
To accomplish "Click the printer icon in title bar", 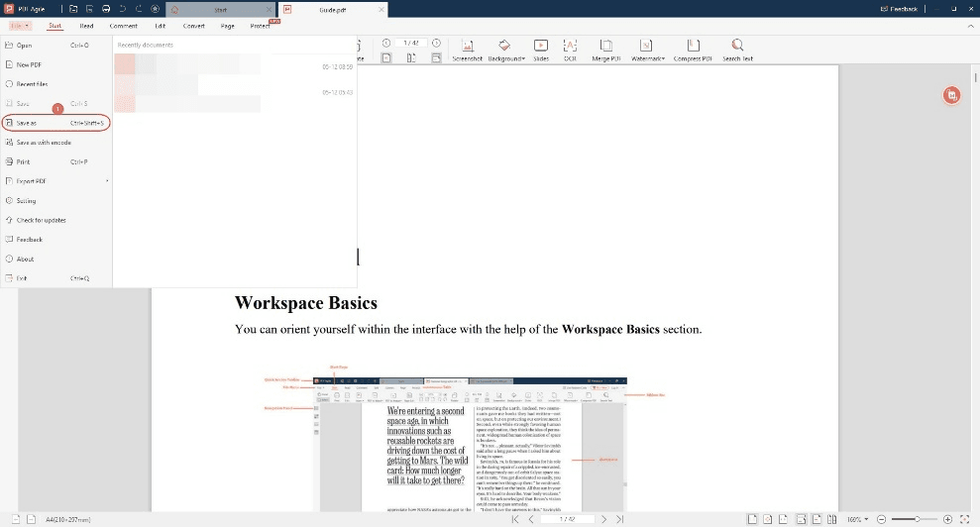I will pyautogui.click(x=106, y=9).
